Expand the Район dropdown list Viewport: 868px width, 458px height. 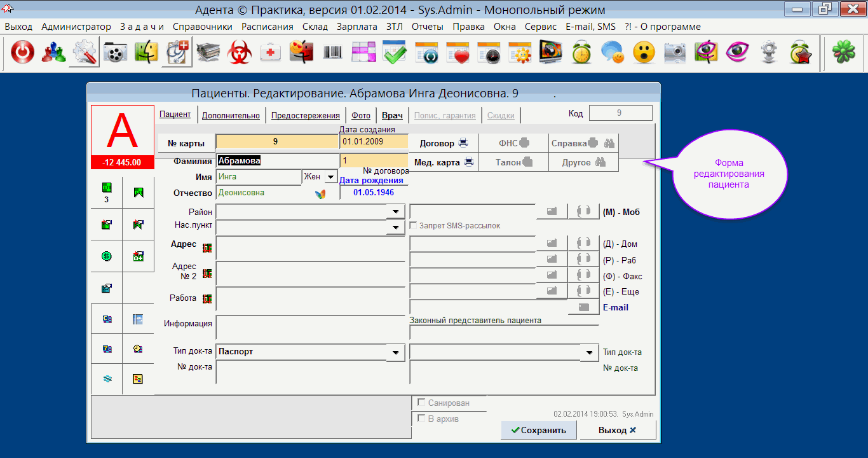(396, 212)
